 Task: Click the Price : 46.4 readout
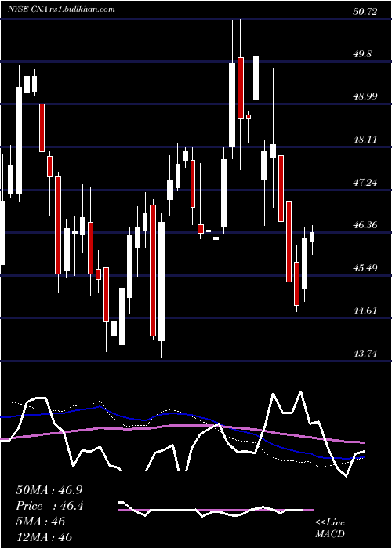point(49,506)
